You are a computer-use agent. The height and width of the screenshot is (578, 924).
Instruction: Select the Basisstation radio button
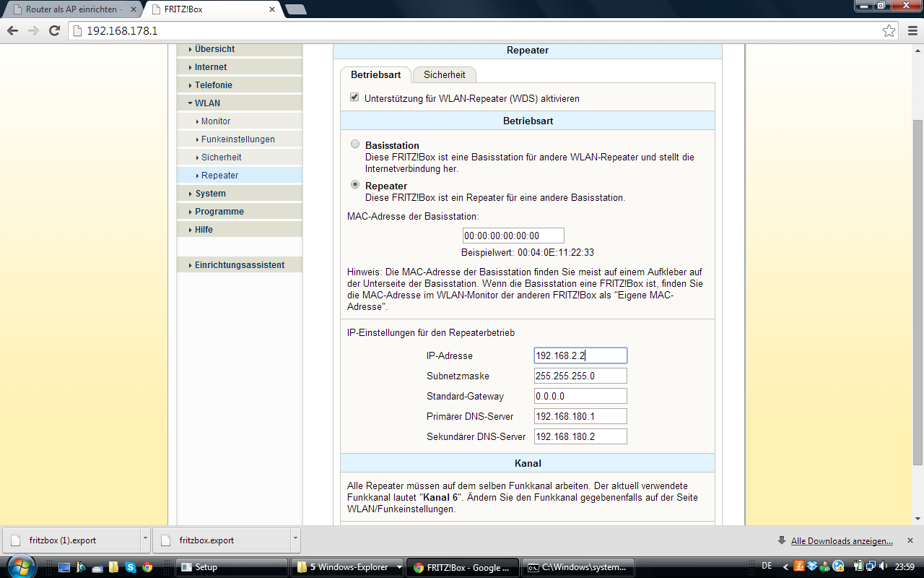tap(355, 144)
